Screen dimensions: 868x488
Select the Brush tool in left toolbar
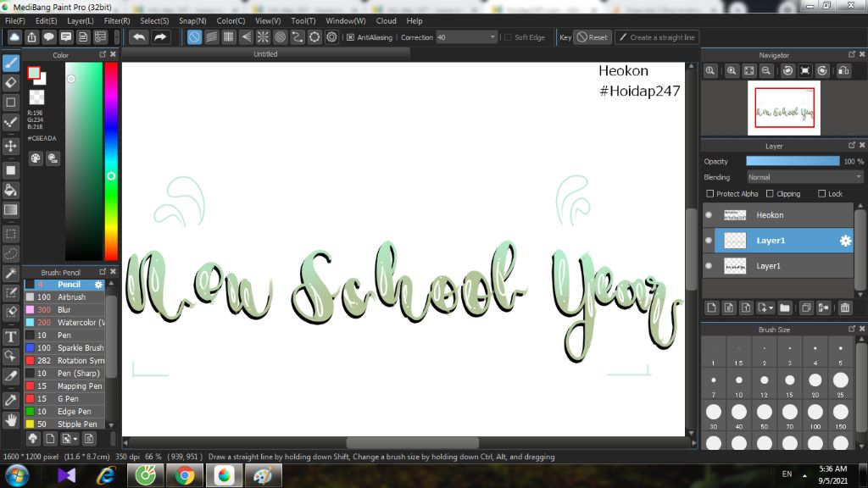coord(10,63)
